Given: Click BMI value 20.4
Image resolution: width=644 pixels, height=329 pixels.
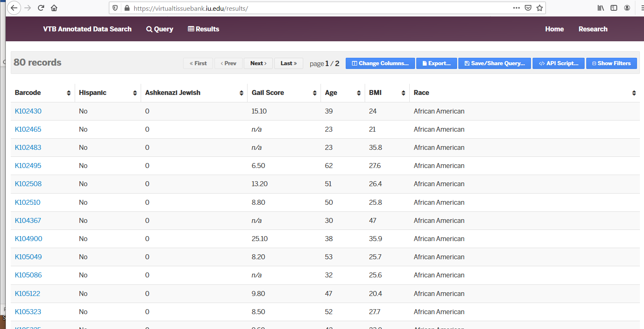Looking at the screenshot, I should [x=375, y=293].
